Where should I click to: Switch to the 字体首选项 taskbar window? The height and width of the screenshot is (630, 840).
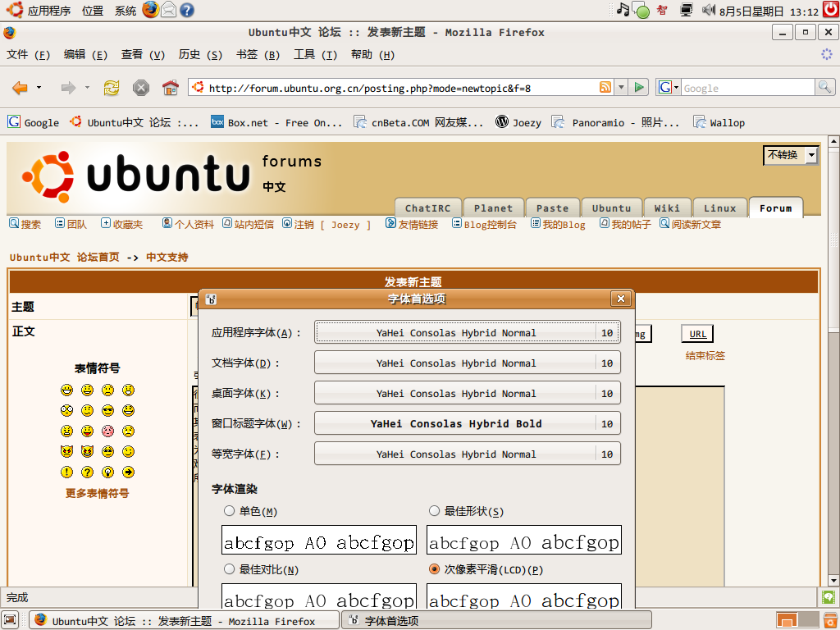point(496,620)
